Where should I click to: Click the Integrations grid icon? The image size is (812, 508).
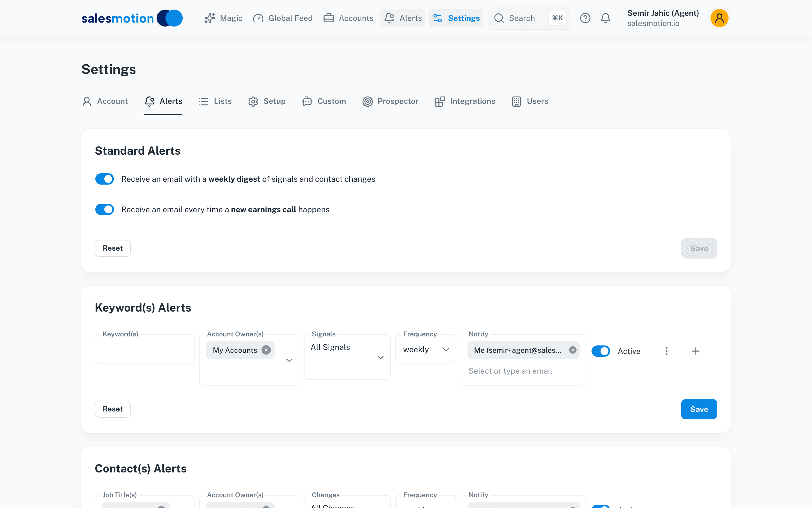click(440, 102)
